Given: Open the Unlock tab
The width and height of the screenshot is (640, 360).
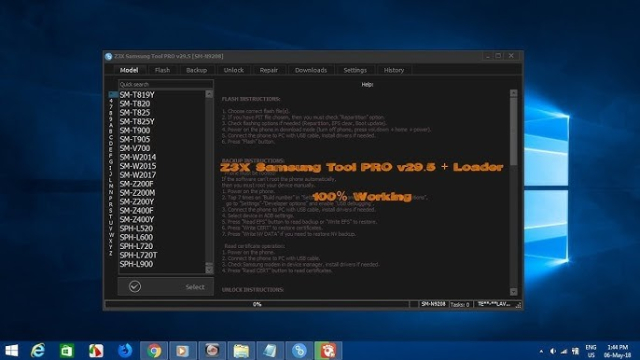Looking at the screenshot, I should click(233, 70).
